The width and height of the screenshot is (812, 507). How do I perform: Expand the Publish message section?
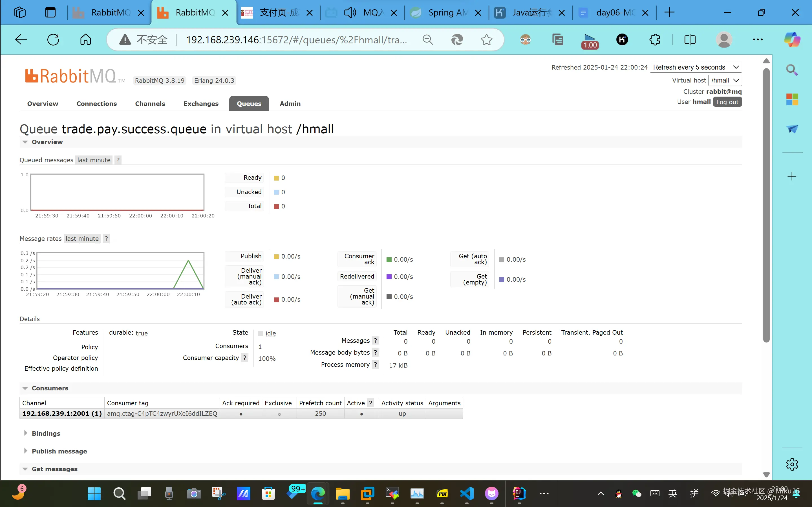pos(59,451)
